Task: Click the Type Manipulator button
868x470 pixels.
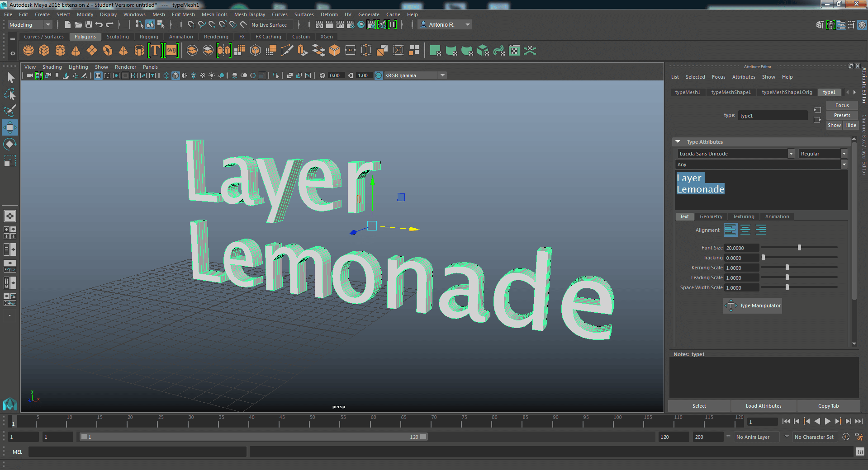Action: [x=753, y=305]
